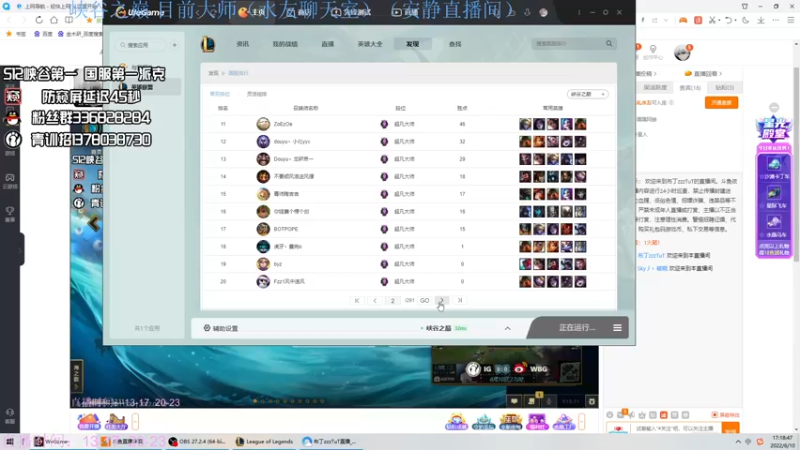Click last favorite champion icon in BOTPOPE row
This screenshot has height=450, width=800.
pos(580,229)
